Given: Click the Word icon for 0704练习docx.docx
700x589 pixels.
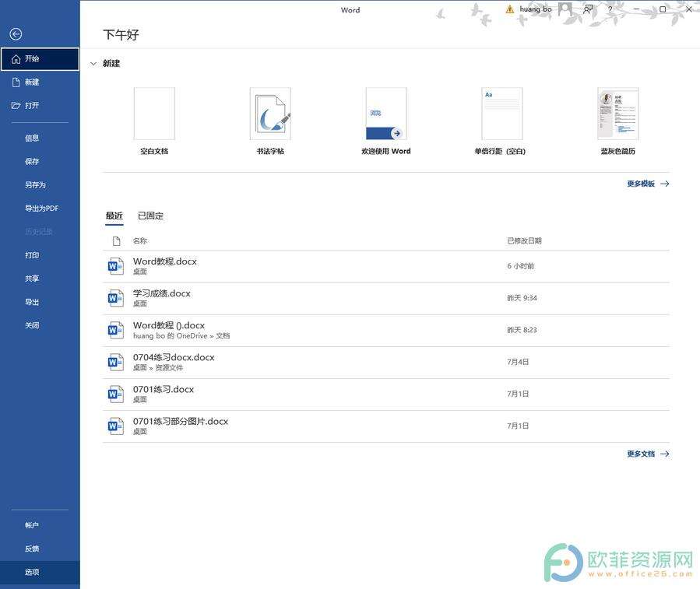Looking at the screenshot, I should pos(115,363).
